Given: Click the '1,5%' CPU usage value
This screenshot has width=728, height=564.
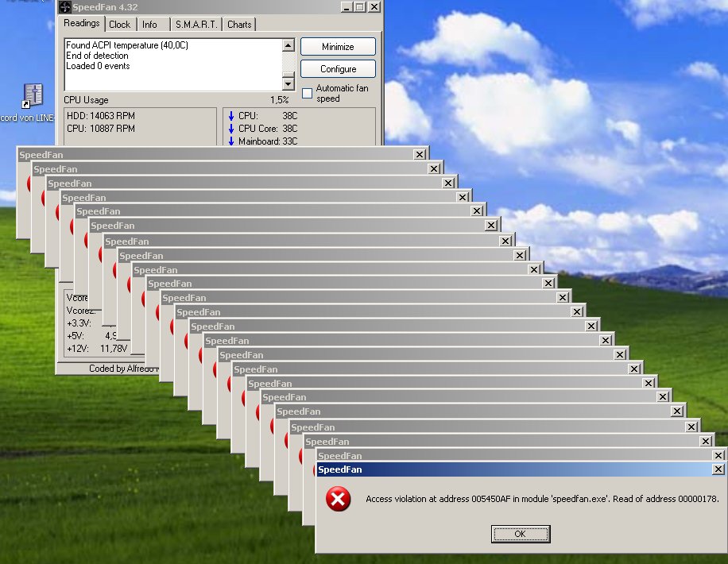Looking at the screenshot, I should tap(280, 100).
